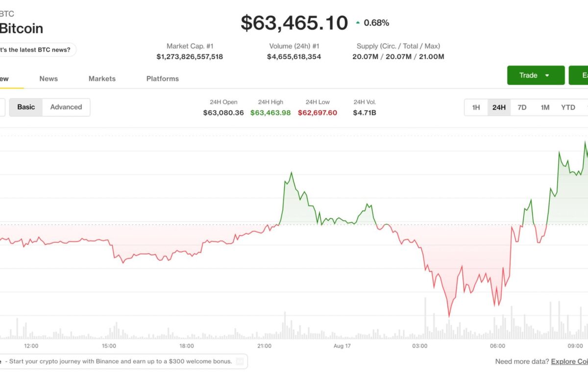Follow the Explore link for more data

coord(569,361)
